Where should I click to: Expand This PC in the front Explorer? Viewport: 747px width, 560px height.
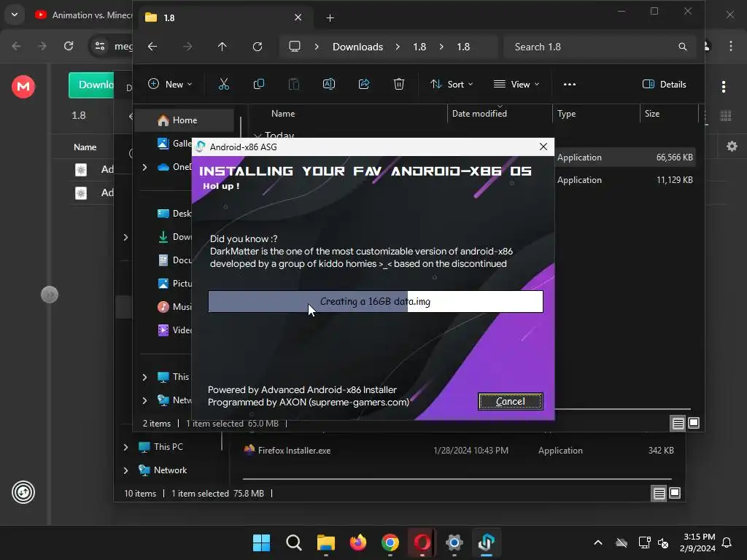tap(145, 377)
